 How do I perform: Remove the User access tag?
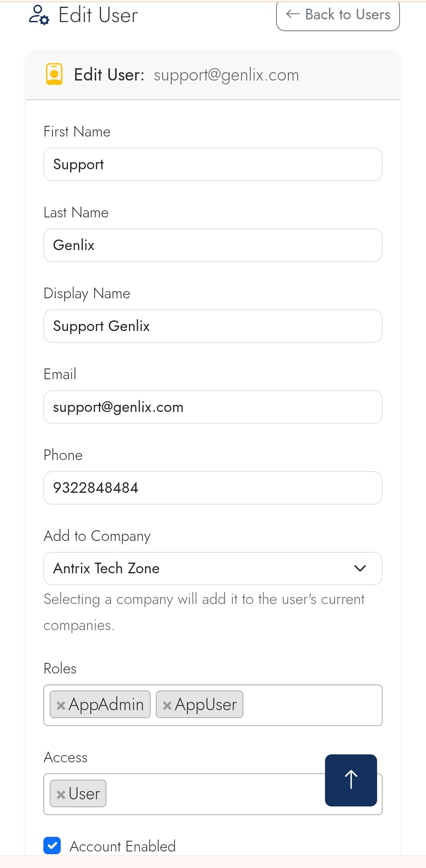coord(61,794)
